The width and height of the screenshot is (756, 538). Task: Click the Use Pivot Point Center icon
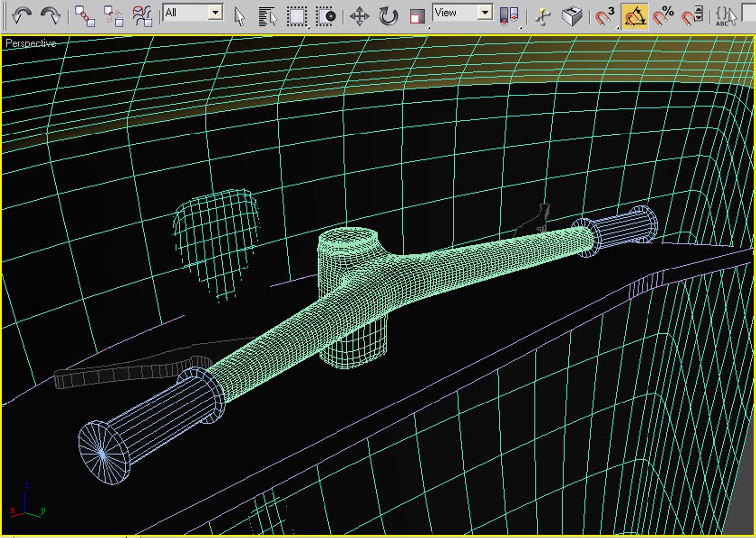509,16
